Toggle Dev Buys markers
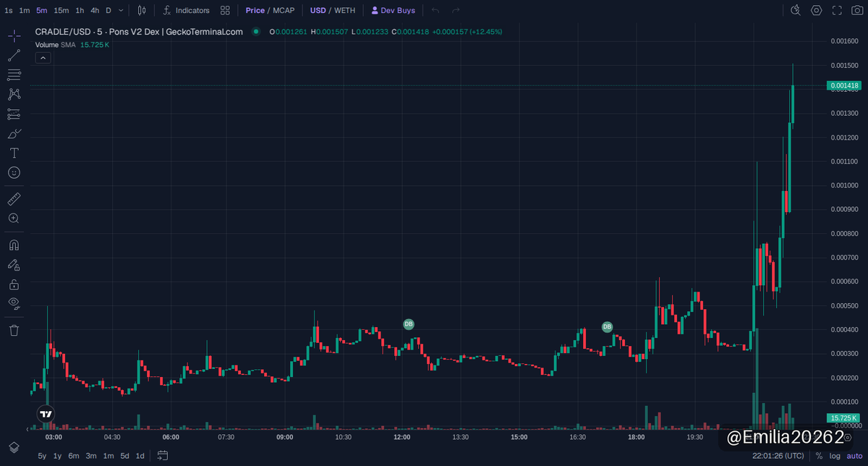The image size is (868, 466). (x=393, y=11)
